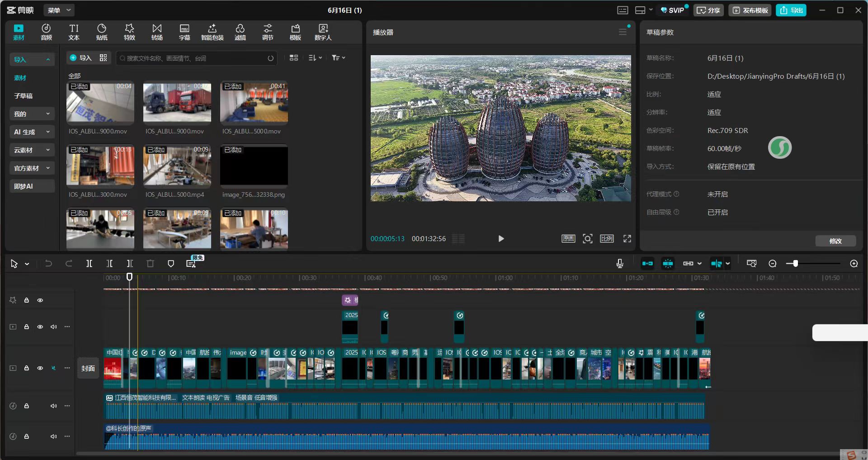The height and width of the screenshot is (460, 868).
Task: Click the delete trash icon in timeline toolbar
Action: (x=151, y=264)
